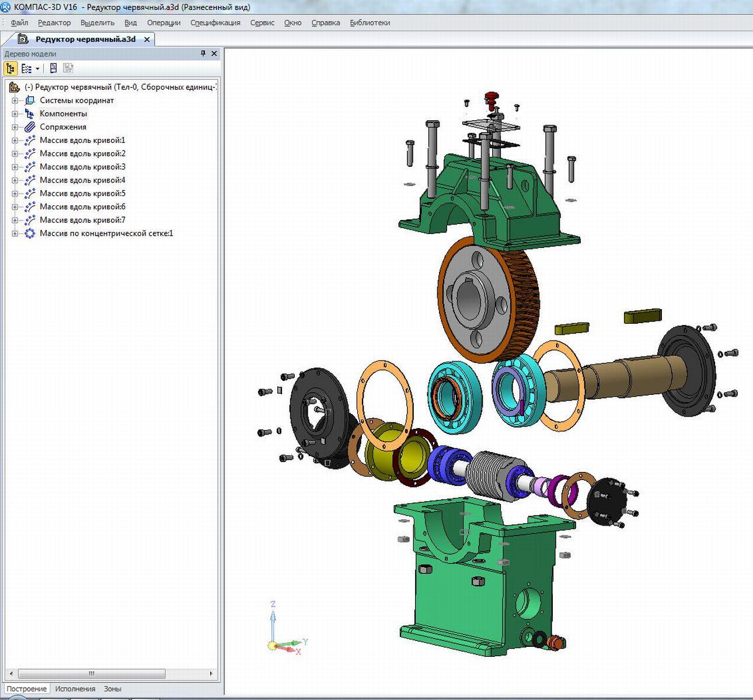Click the Массив вдоль кривой:4 icon
753x700 pixels.
[x=30, y=180]
